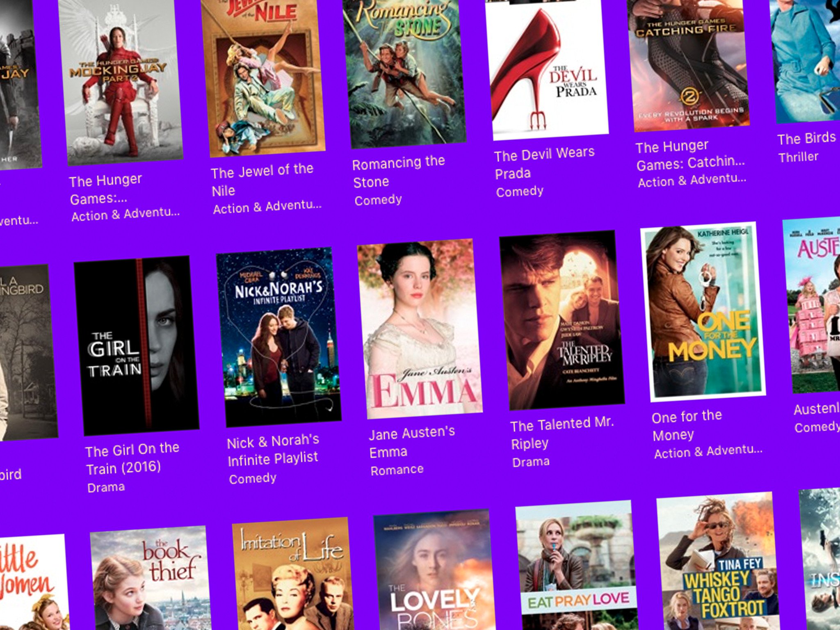Click The Devil Wears Prada poster
The width and height of the screenshot is (840, 630).
point(547,68)
